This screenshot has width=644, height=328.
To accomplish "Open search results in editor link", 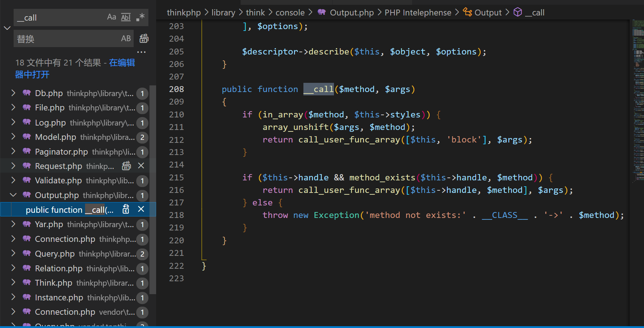I will (122, 63).
